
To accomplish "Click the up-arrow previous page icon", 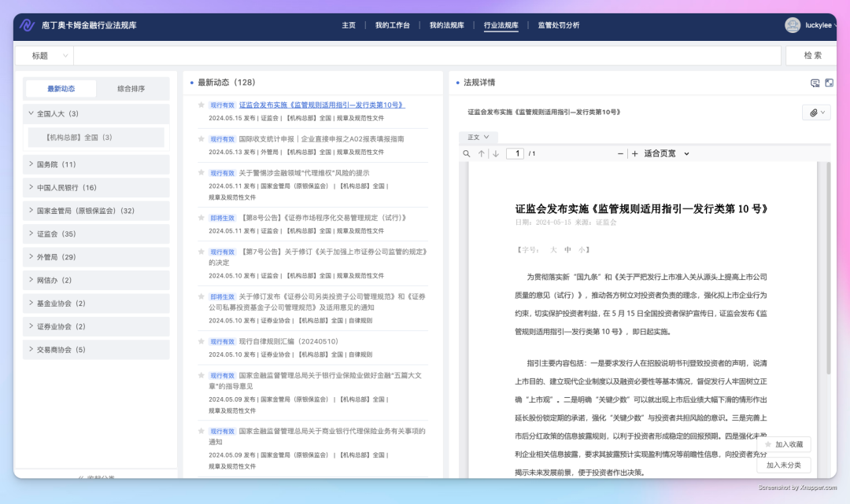I will point(482,153).
